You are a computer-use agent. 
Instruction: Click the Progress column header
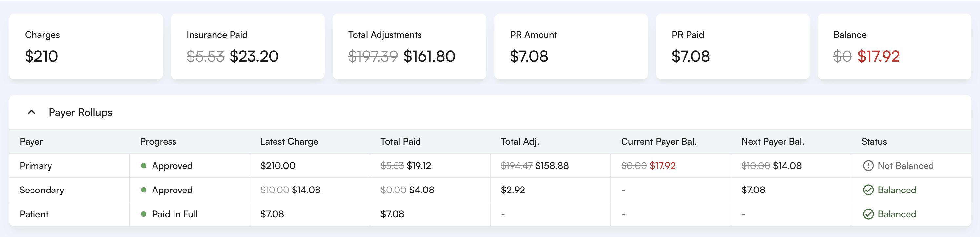[x=158, y=142]
